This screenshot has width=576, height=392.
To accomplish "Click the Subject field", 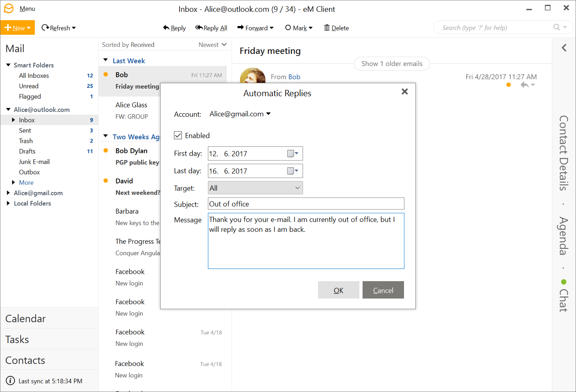I will pos(306,203).
